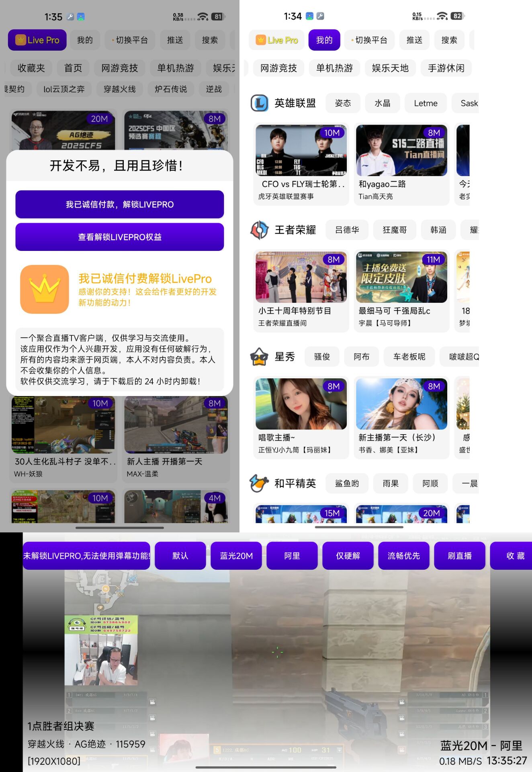The image size is (532, 772).
Task: Click 查看解锁LIVEPRO权益 button
Action: (x=120, y=237)
